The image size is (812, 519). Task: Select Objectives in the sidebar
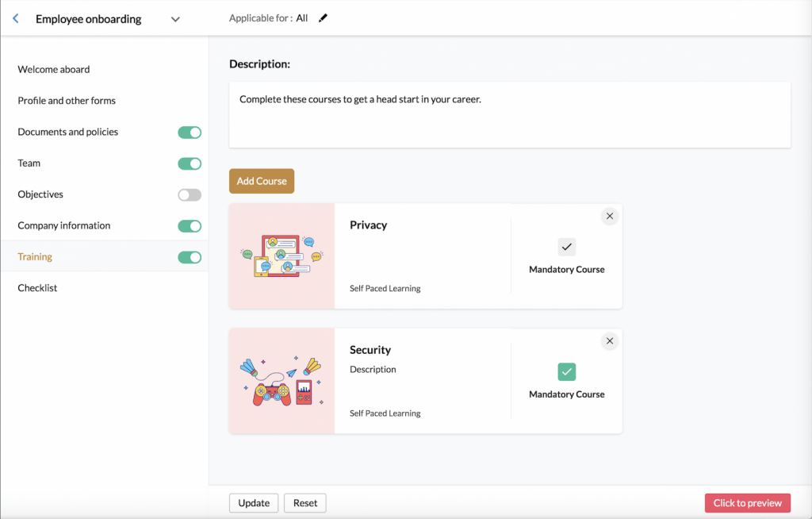pos(40,194)
